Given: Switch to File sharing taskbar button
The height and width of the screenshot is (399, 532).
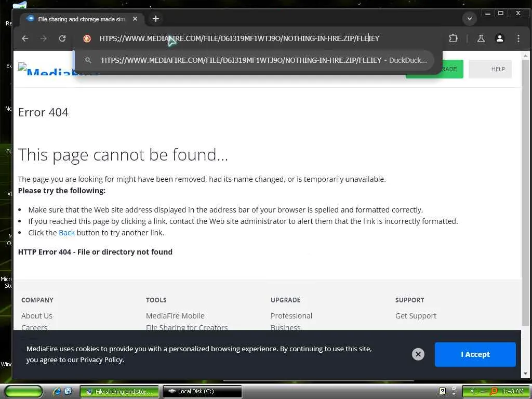Looking at the screenshot, I should 119,392.
